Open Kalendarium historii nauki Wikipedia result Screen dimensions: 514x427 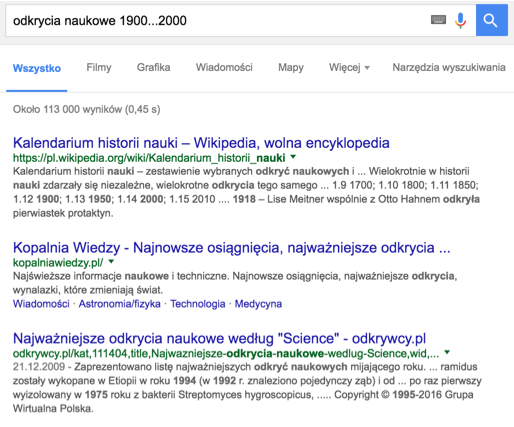pyautogui.click(x=201, y=143)
